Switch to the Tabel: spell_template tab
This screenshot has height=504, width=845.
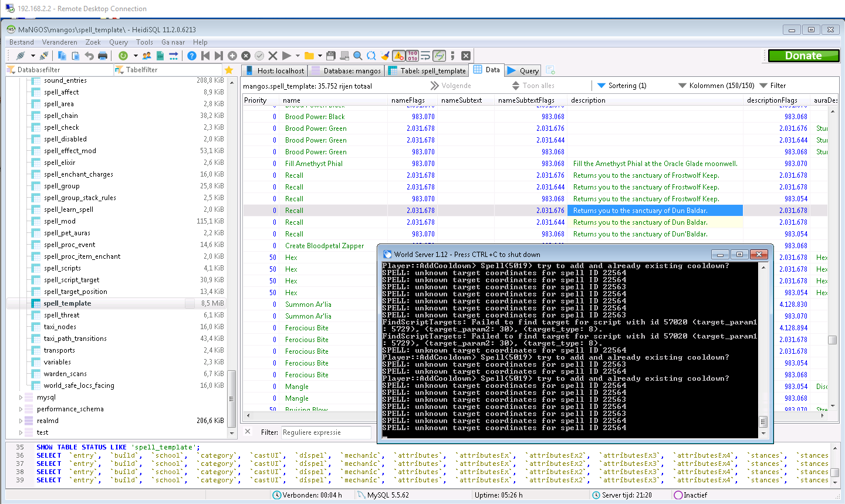point(427,70)
